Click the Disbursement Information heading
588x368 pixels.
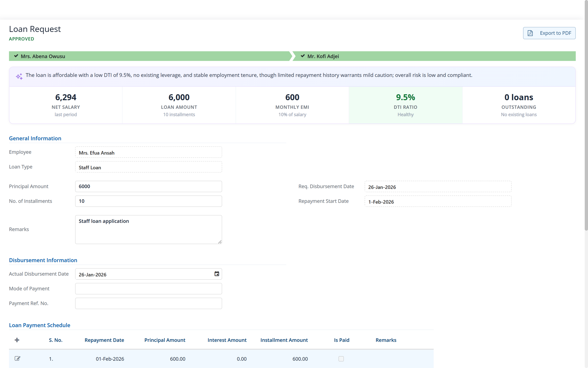coord(43,260)
